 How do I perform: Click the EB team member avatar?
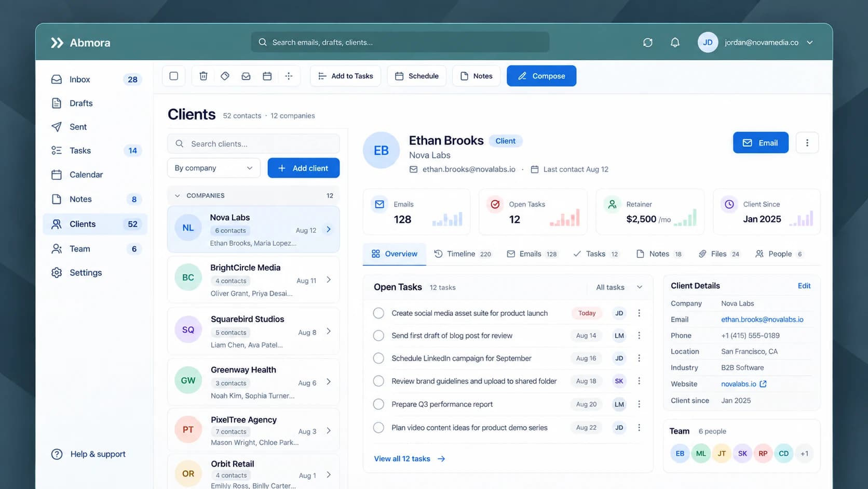[680, 454]
